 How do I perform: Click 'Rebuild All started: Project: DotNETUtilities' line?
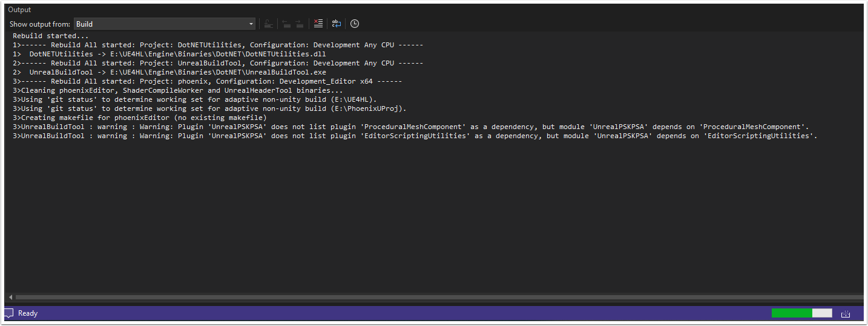218,45
